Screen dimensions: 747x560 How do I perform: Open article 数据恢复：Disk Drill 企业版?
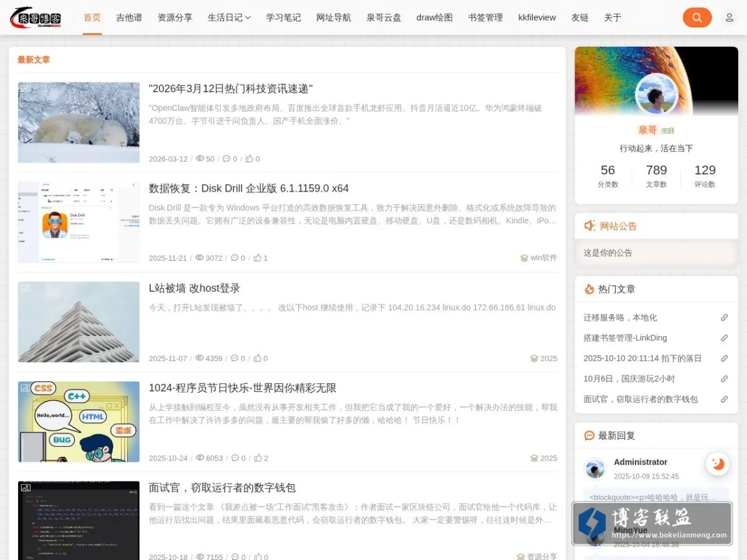(x=249, y=189)
